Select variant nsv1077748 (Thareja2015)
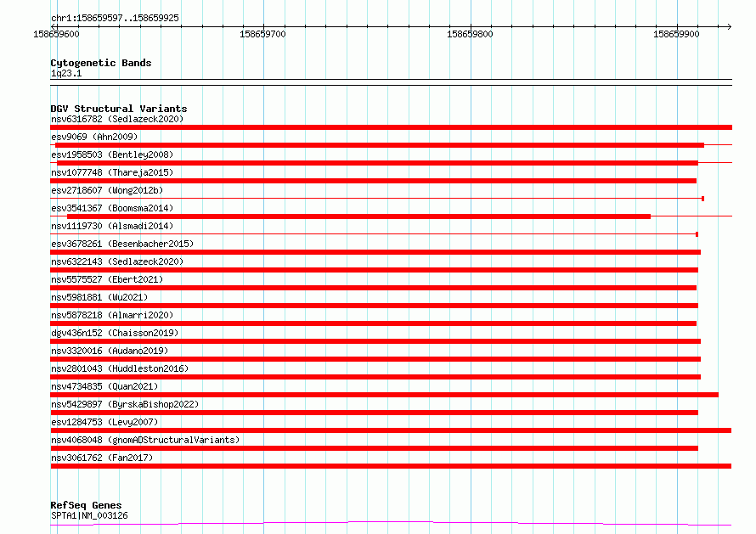The width and height of the screenshot is (756, 534). 112,172
